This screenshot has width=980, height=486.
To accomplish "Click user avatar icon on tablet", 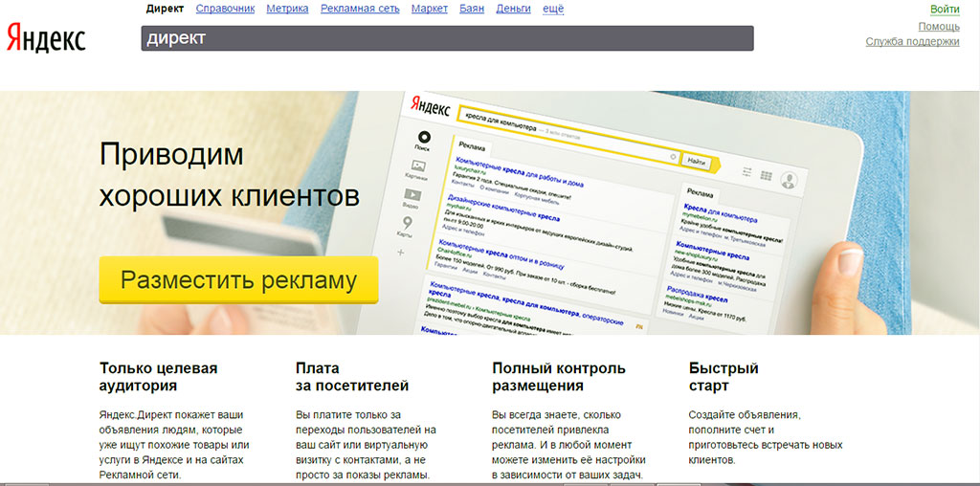I will coord(789,180).
